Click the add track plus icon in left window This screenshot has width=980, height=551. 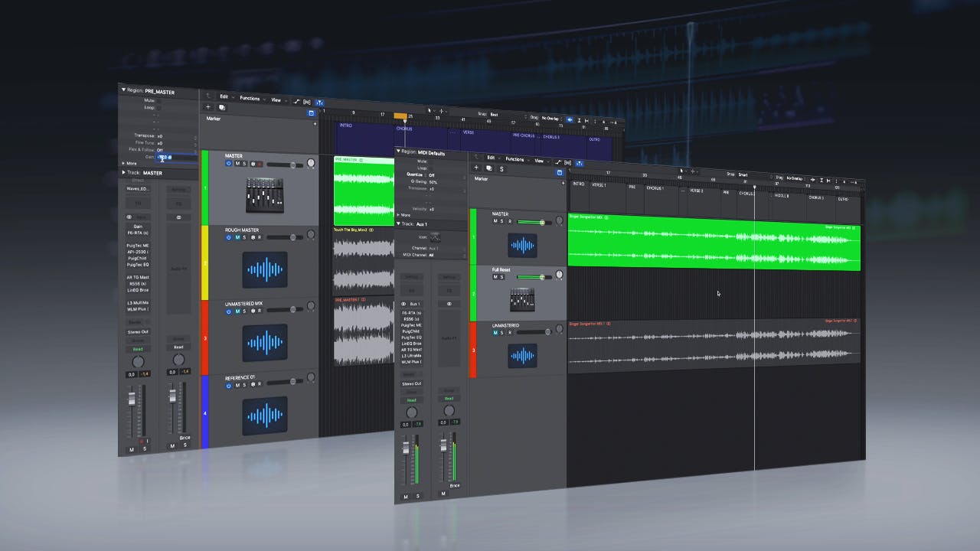coord(207,107)
